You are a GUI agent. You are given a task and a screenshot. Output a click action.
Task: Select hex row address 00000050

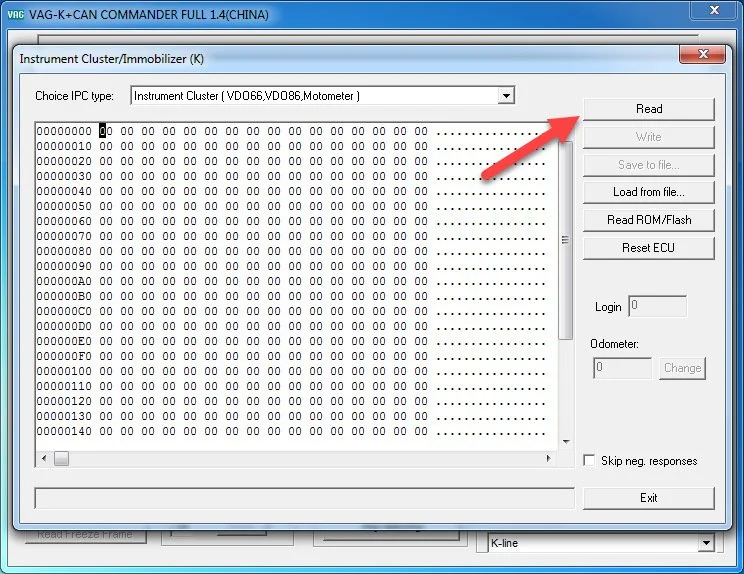point(64,206)
